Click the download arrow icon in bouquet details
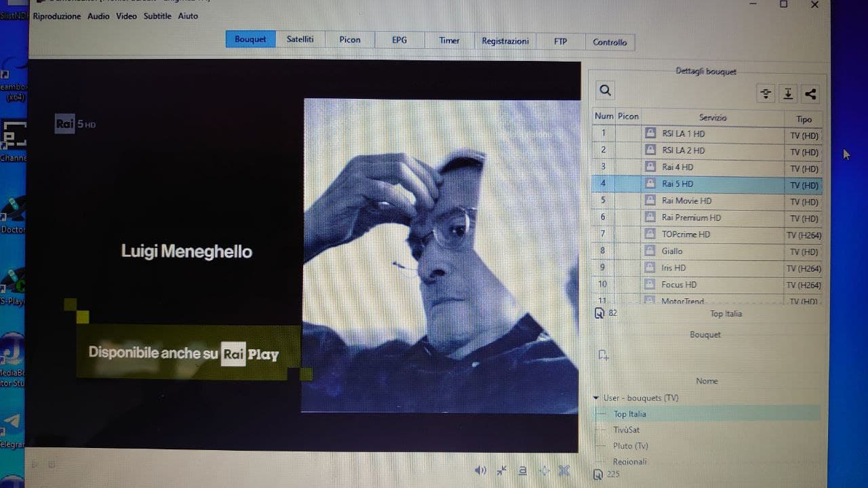 [788, 94]
